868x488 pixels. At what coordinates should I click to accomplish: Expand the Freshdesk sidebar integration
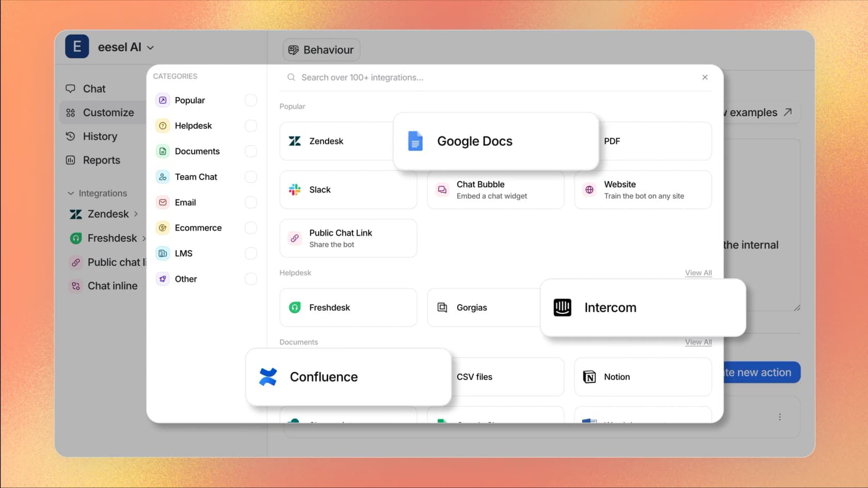(144, 238)
